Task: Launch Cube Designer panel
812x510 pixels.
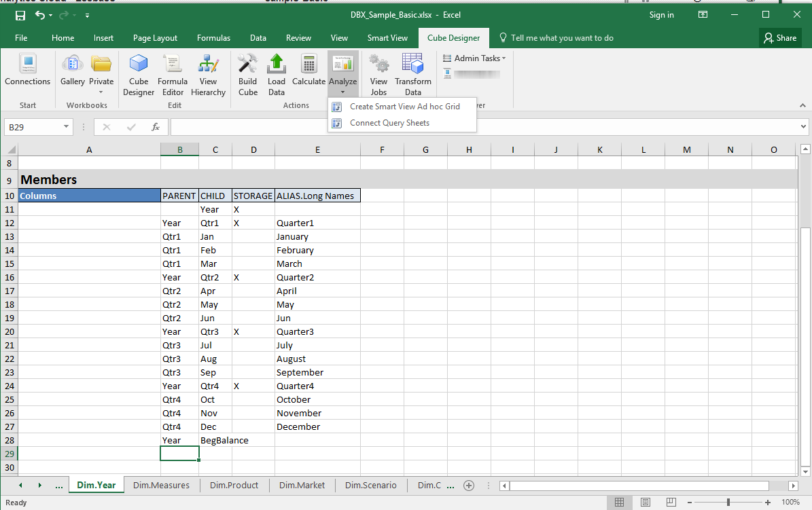Action: (x=138, y=75)
